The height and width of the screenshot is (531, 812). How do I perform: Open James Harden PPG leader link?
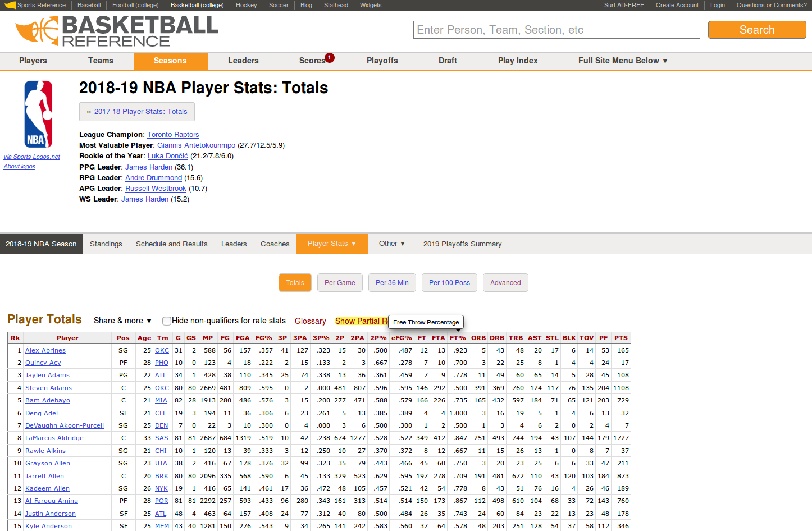[149, 167]
